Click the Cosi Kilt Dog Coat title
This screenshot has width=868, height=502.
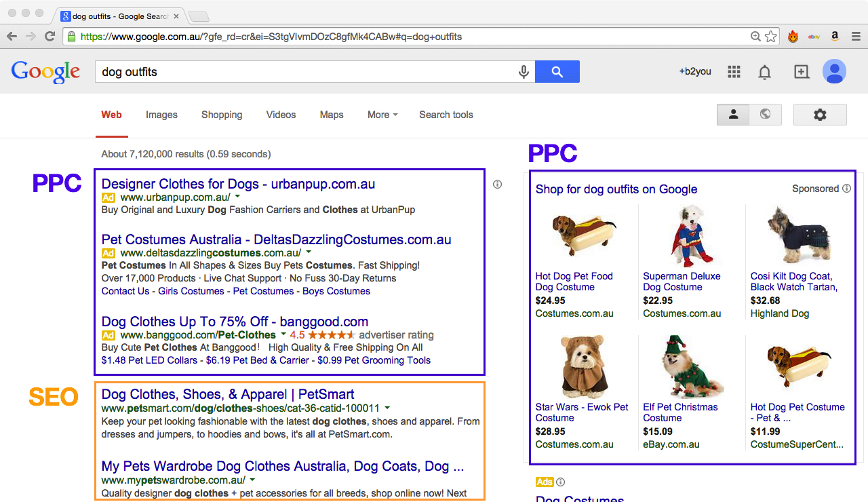(x=794, y=282)
